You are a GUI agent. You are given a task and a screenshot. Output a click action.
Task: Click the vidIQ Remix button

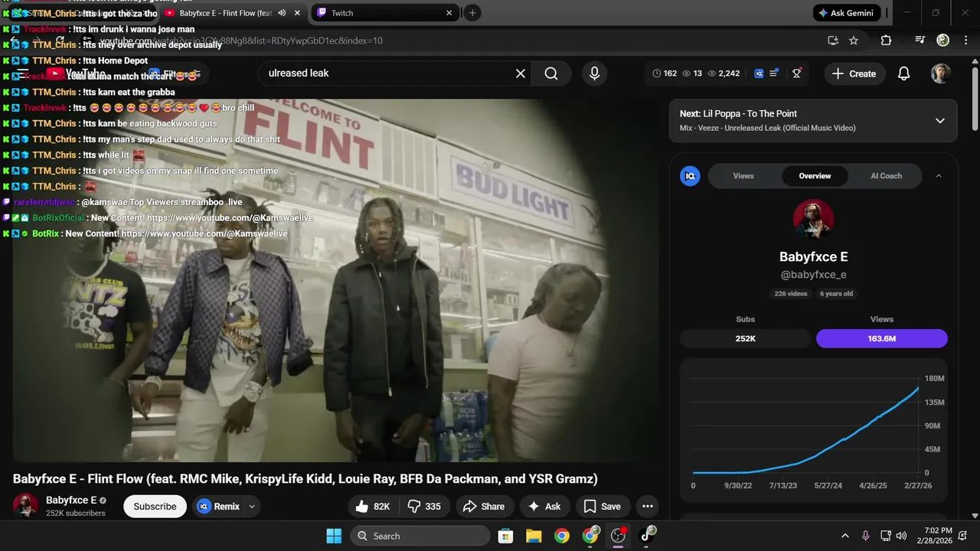[x=219, y=506]
